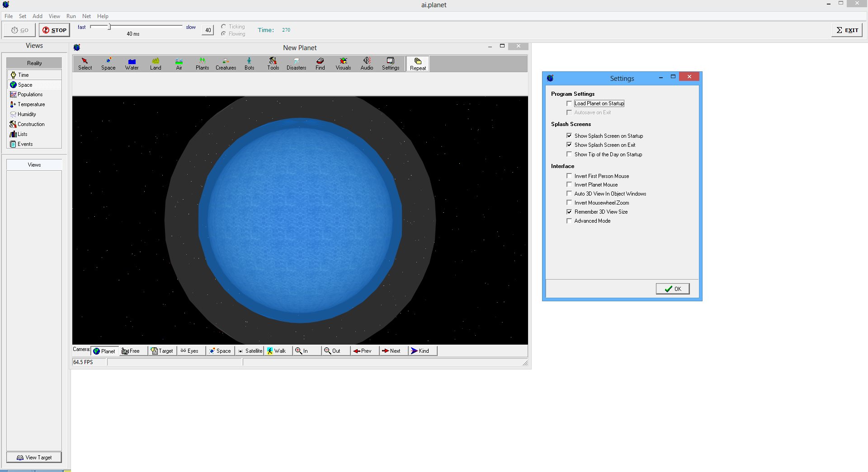Open the Space toolbar item
Screen dimensions: 868x472
(x=108, y=64)
